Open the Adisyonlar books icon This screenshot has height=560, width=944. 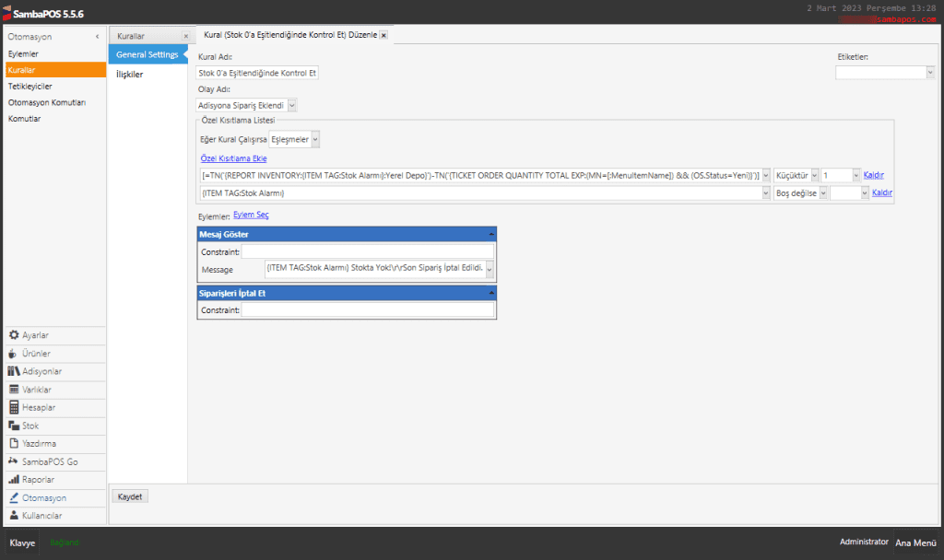14,371
